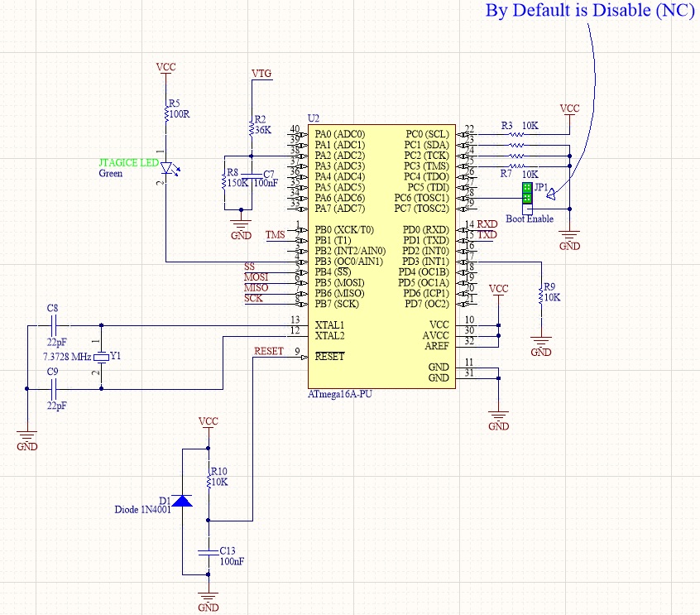This screenshot has width=700, height=615.
Task: Select the GND symbol under chip pins 11 and 31
Action: (498, 419)
